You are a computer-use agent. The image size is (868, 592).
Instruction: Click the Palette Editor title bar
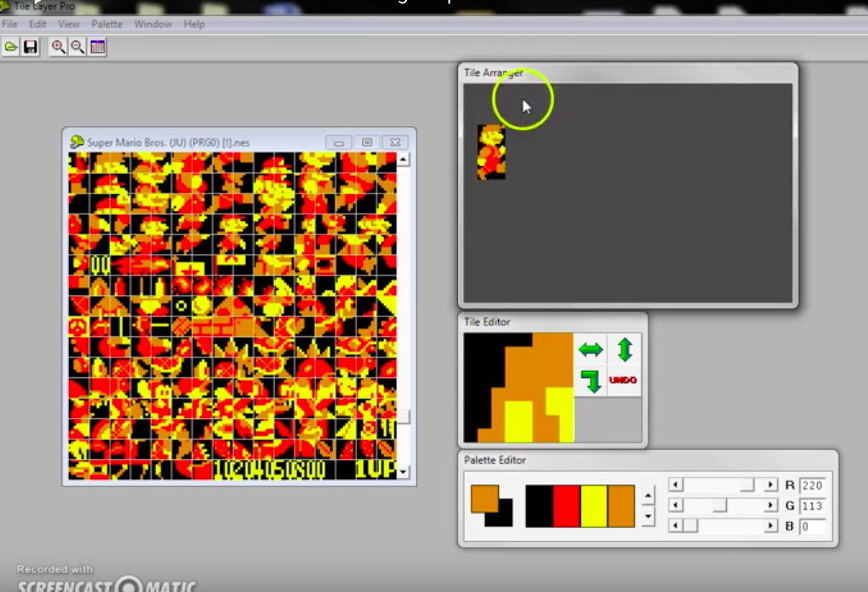point(649,461)
